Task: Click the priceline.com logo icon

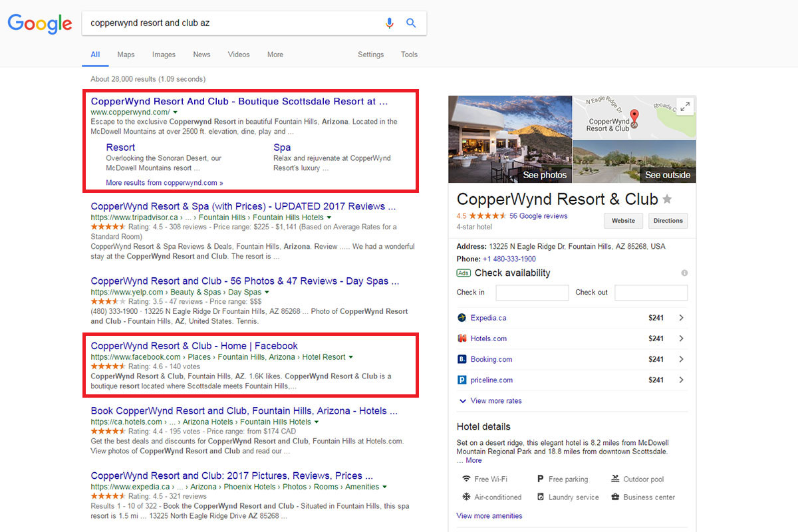Action: [x=462, y=380]
